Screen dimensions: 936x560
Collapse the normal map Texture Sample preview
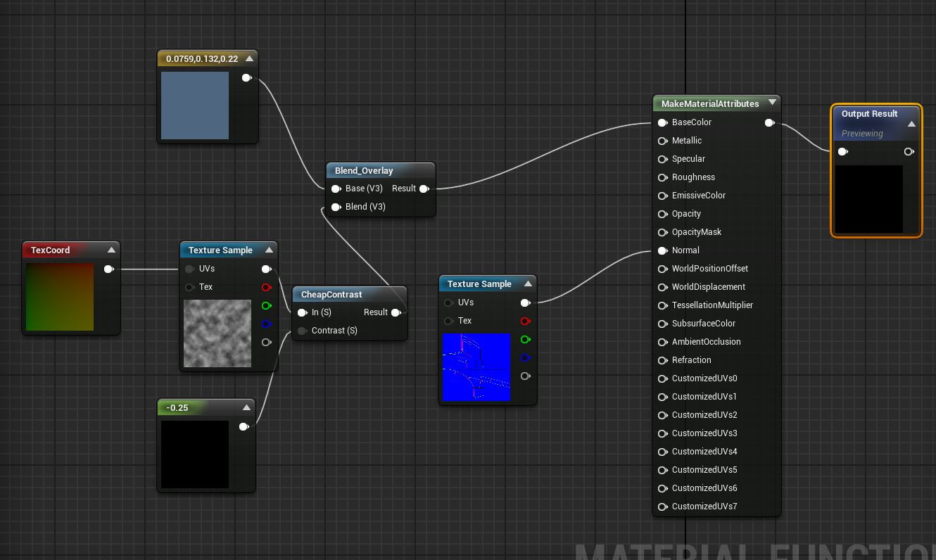click(528, 284)
